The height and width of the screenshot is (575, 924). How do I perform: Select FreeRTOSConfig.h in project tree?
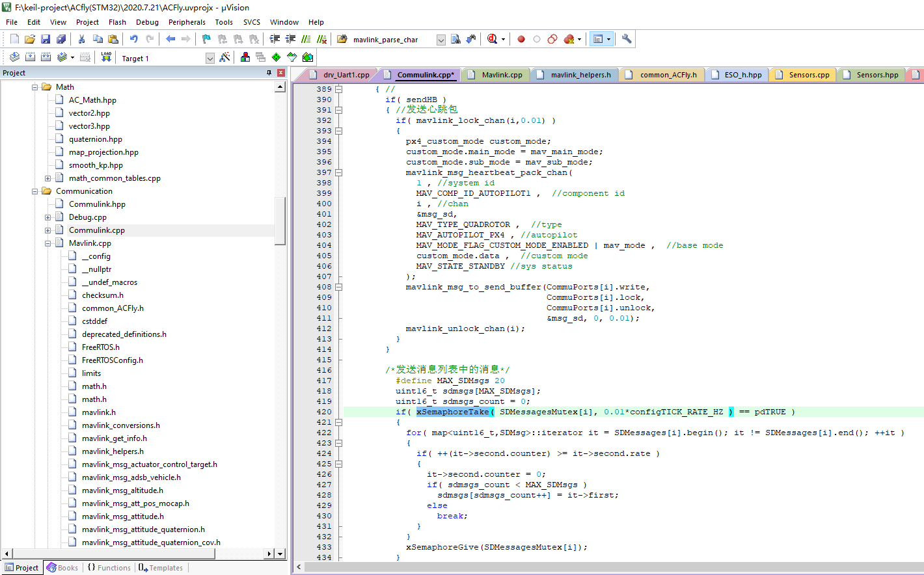[x=113, y=360]
